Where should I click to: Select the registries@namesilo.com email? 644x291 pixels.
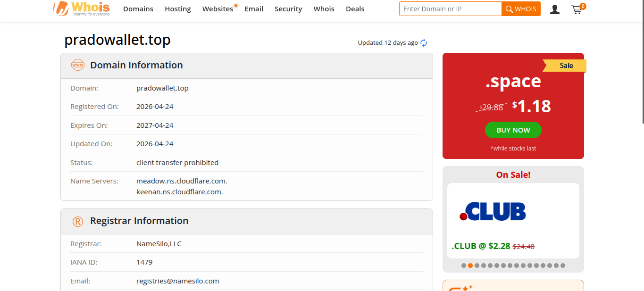click(178, 281)
